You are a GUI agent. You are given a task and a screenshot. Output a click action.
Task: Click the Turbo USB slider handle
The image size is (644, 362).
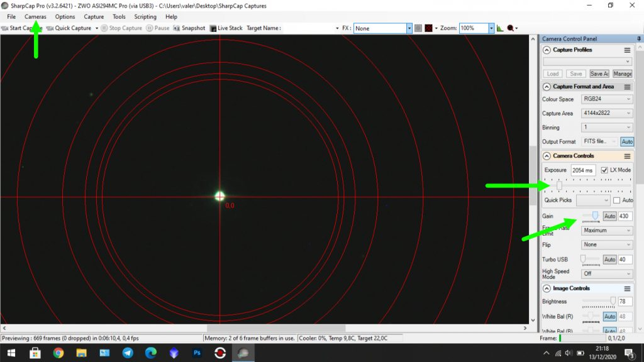click(x=583, y=259)
